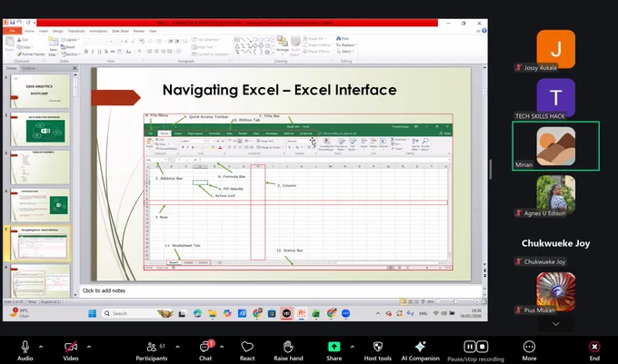Open video options arrow beside Video
The height and width of the screenshot is (364, 618).
click(x=89, y=347)
